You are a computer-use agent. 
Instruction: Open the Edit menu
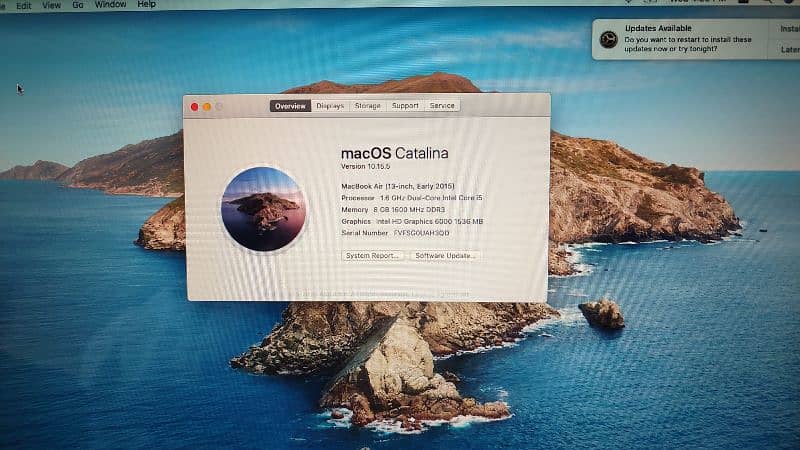pos(24,5)
